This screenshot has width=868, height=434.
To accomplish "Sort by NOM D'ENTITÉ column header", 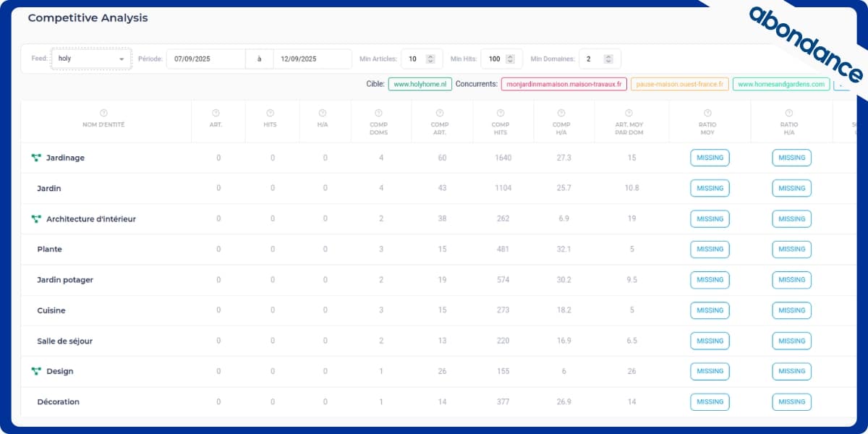I will tap(103, 124).
